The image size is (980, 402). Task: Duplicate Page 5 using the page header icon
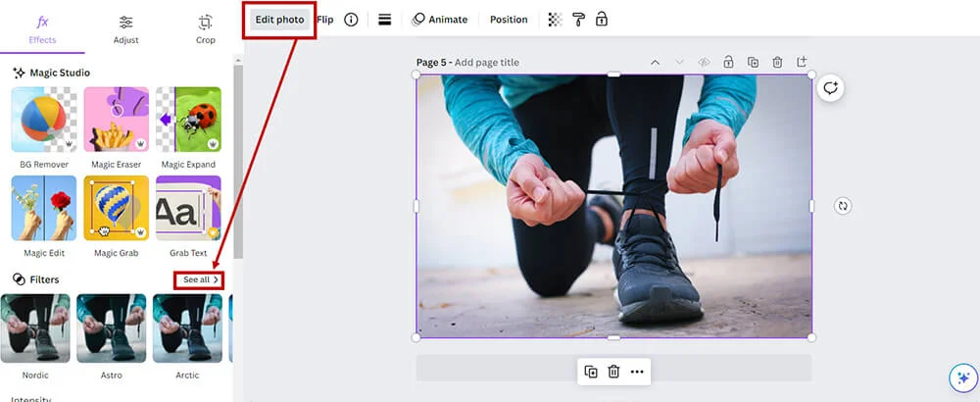753,63
